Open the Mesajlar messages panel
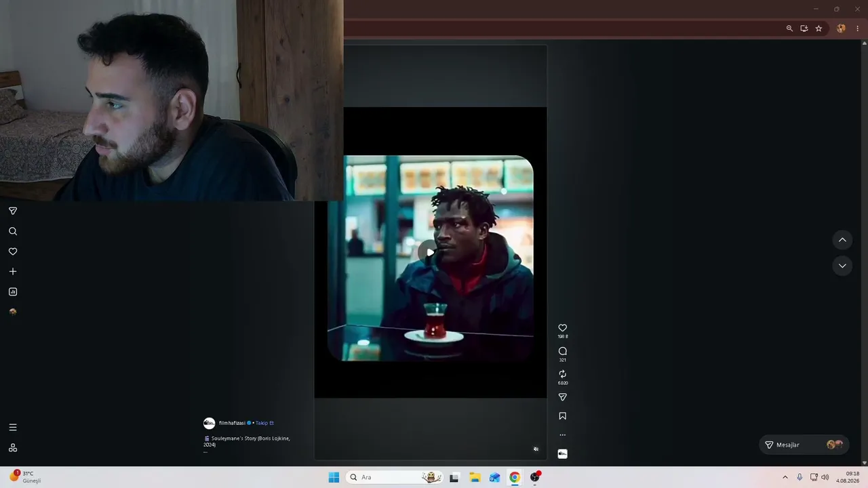Image resolution: width=868 pixels, height=488 pixels. (x=804, y=445)
